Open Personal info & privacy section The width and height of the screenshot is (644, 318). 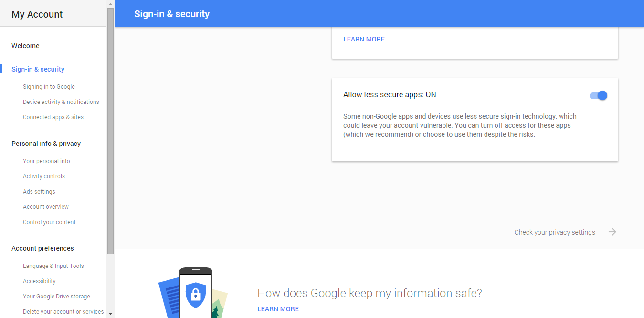[x=46, y=144]
